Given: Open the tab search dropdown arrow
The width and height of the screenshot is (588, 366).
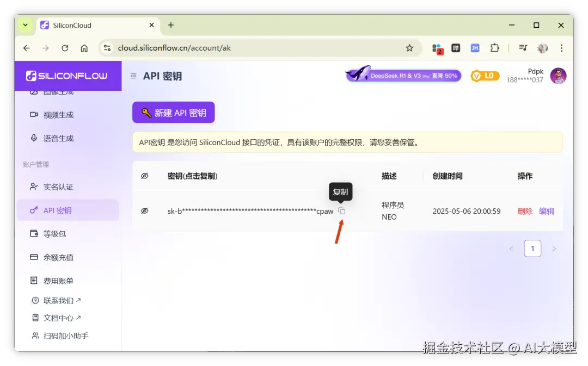Looking at the screenshot, I should point(26,25).
